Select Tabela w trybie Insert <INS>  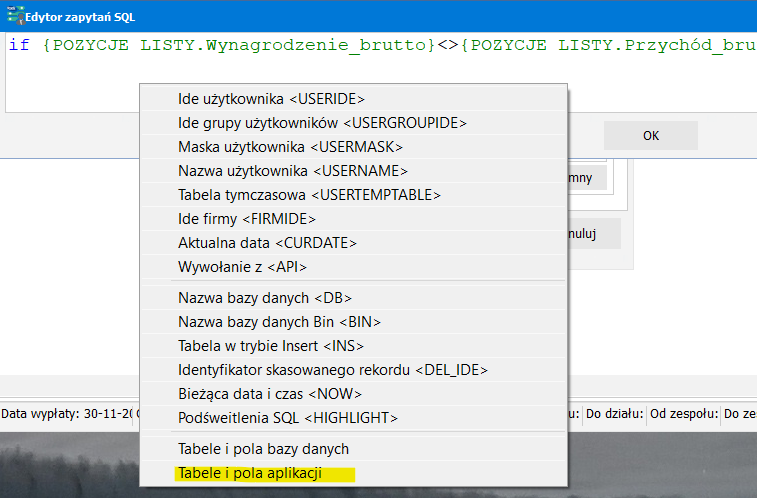[x=353, y=346]
